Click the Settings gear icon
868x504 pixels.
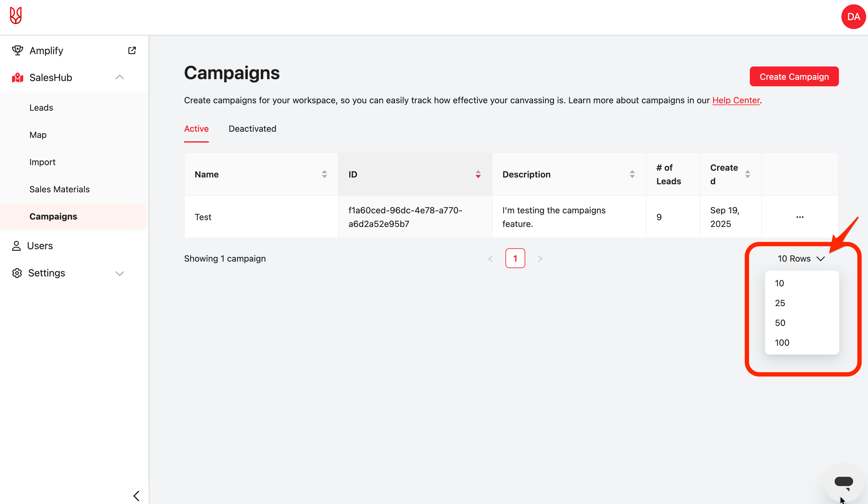17,273
